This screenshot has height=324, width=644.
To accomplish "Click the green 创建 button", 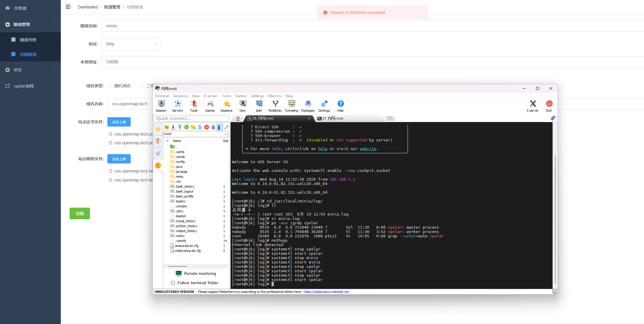I will point(80,213).
